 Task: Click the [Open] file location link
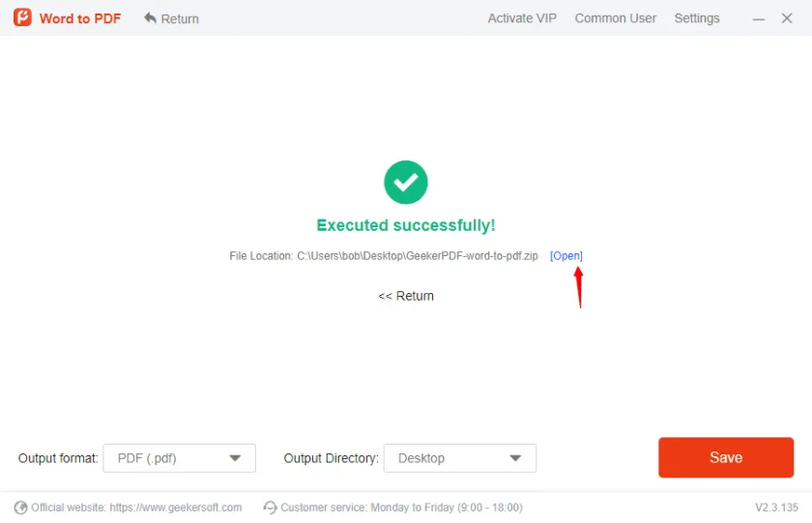pos(566,256)
